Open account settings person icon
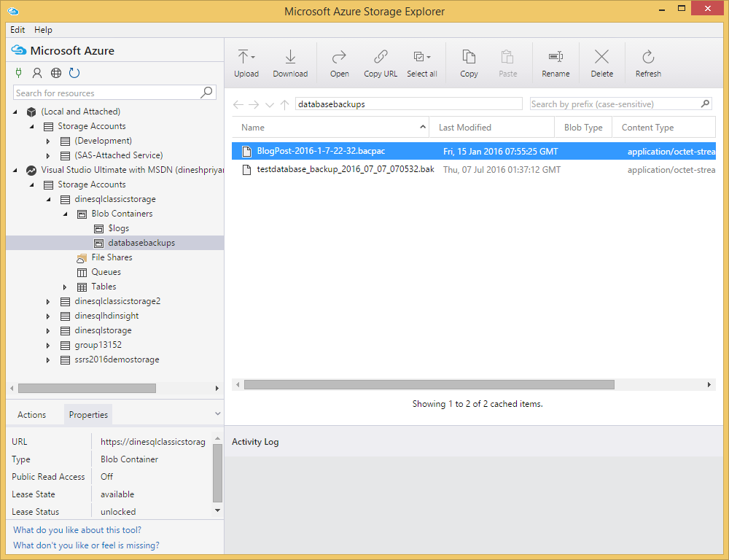This screenshot has width=729, height=560. point(37,73)
